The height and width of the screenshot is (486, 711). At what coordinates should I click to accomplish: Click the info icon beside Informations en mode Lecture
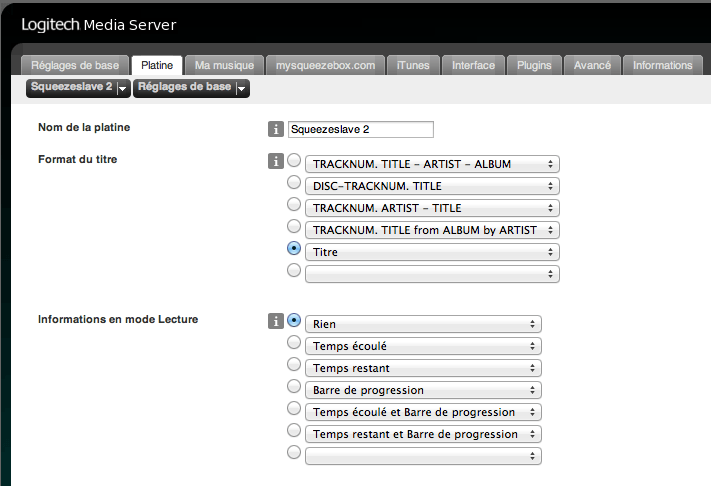coord(276,321)
